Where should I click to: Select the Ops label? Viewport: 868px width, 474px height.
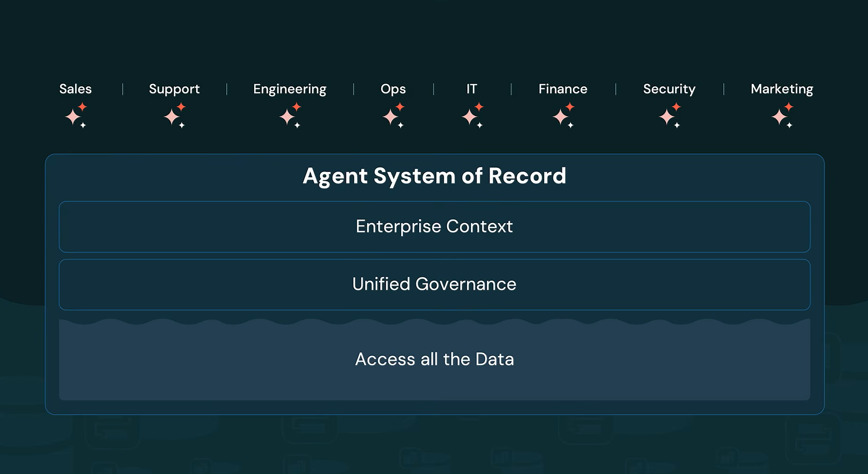click(x=393, y=89)
